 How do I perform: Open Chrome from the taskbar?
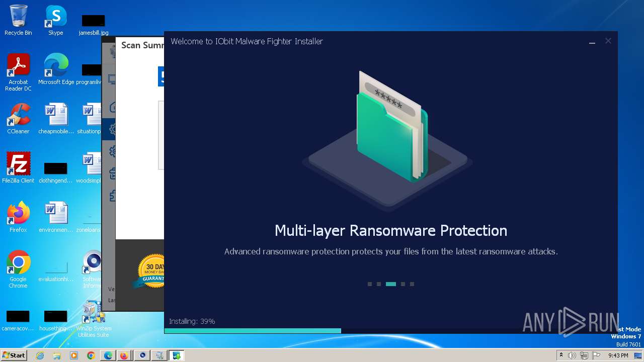click(x=91, y=355)
